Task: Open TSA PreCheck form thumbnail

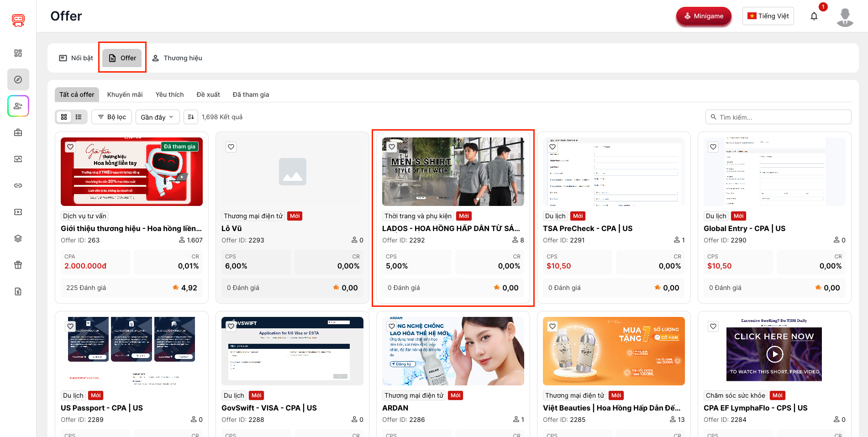Action: click(x=614, y=172)
